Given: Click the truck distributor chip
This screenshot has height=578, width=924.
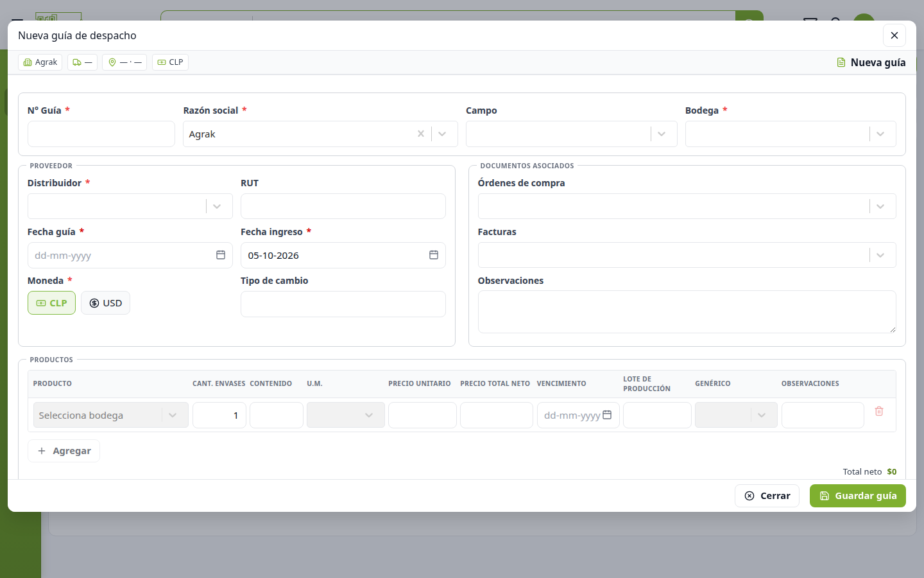Looking at the screenshot, I should 82,62.
